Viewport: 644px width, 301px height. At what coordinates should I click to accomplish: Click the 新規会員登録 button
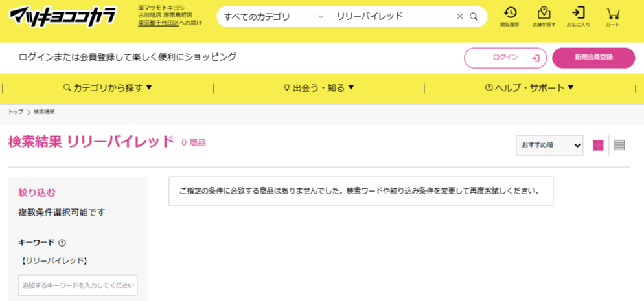[x=593, y=58]
